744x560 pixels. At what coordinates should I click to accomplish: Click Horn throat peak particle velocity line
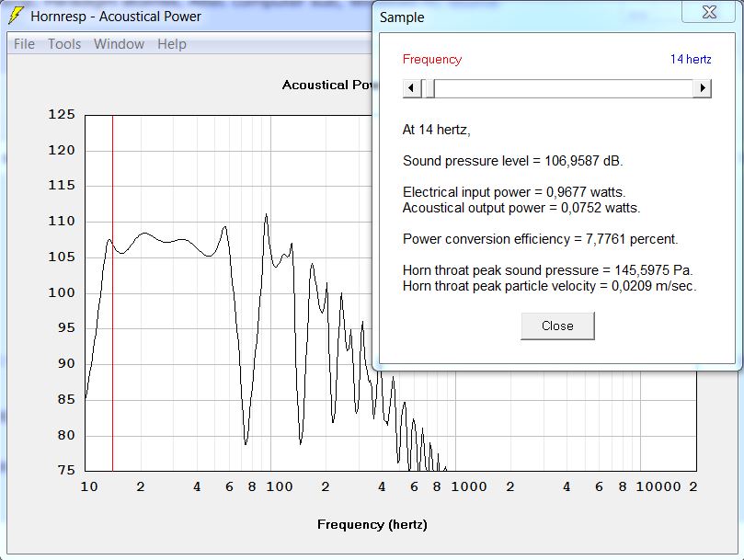coord(549,286)
